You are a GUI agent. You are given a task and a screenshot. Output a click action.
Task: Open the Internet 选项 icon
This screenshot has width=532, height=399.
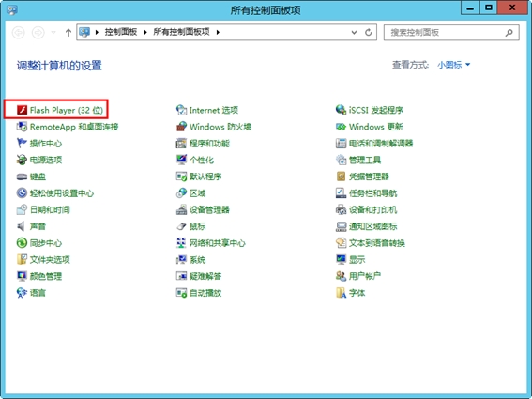pos(181,110)
